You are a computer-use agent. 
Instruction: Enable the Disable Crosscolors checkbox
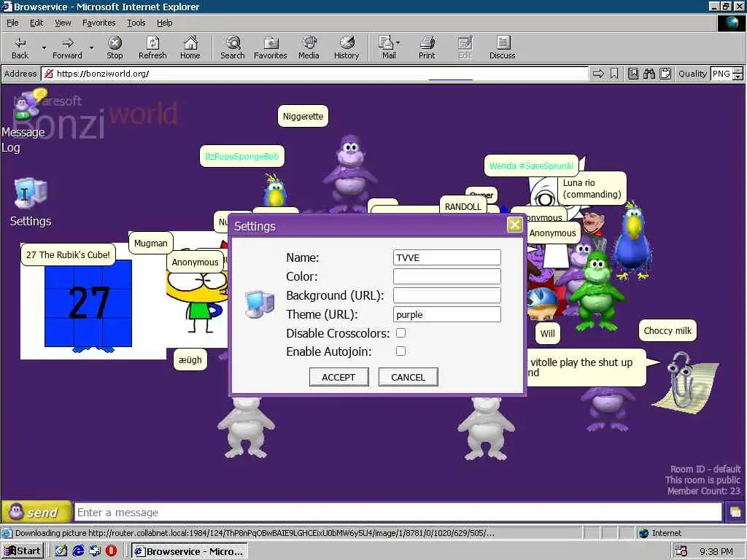tap(400, 332)
